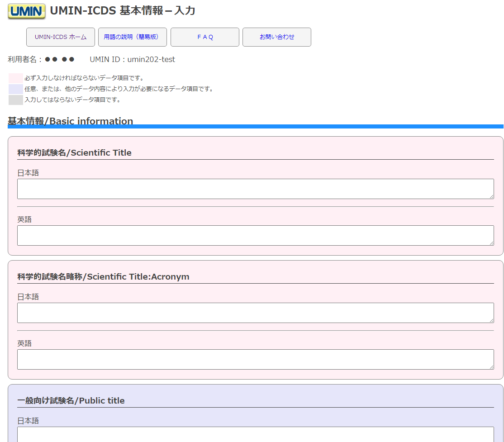Click the UMIN ID umin202-test text
504x442 pixels.
[x=132, y=59]
